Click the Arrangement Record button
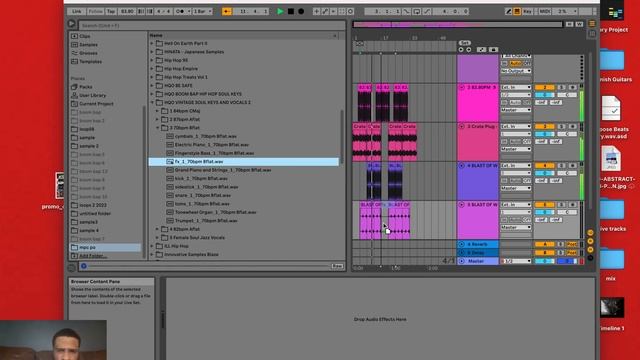This screenshot has width=640, height=360. 301,11
